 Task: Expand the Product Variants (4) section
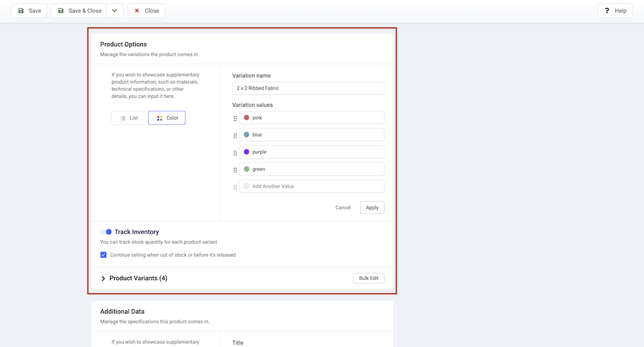(104, 278)
